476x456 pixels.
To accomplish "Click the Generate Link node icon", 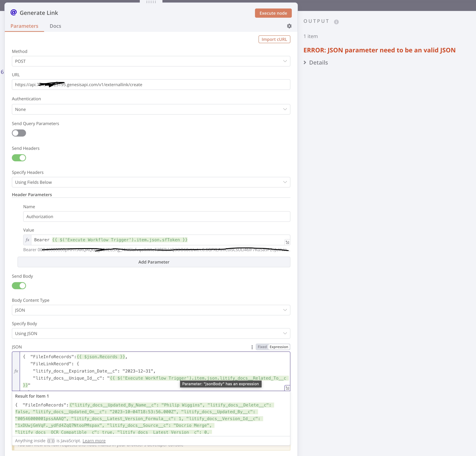I will 14,12.
